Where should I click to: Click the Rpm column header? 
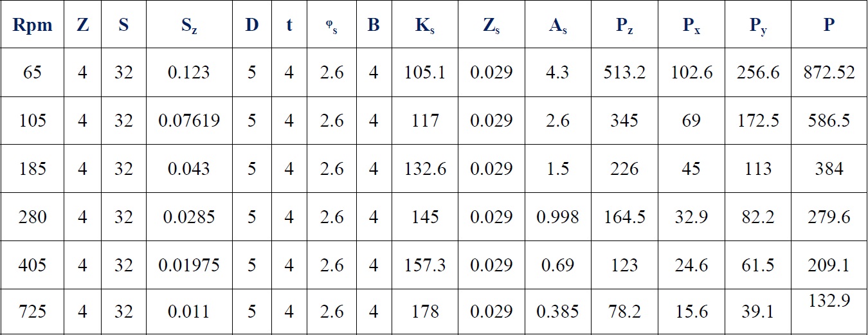coord(32,24)
